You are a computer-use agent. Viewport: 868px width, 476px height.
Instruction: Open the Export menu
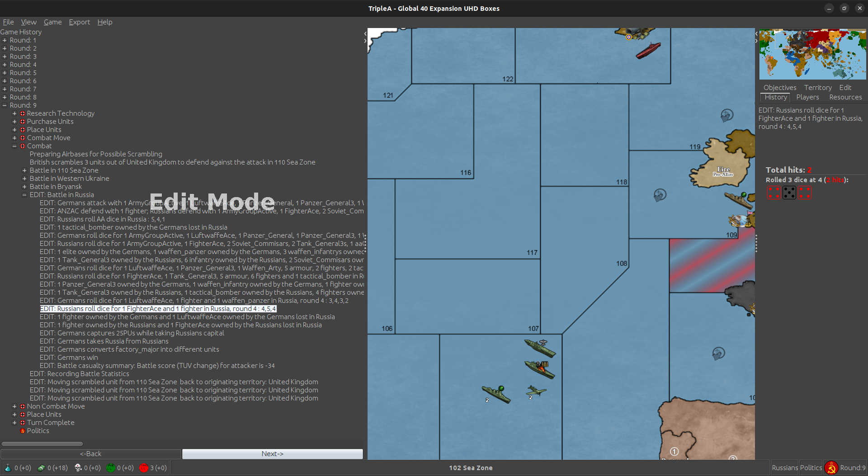coord(79,22)
